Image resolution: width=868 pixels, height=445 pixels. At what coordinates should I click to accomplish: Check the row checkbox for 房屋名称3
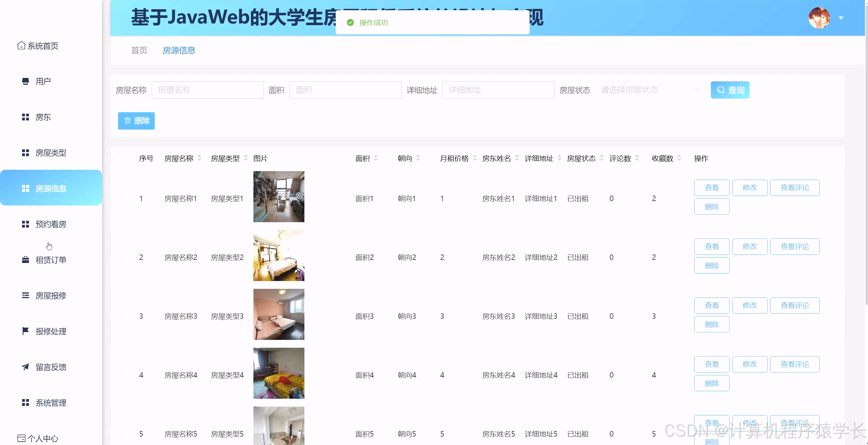pyautogui.click(x=117, y=316)
